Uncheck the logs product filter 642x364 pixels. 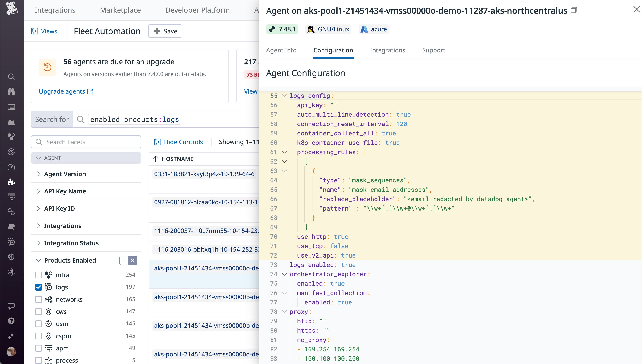coord(38,287)
